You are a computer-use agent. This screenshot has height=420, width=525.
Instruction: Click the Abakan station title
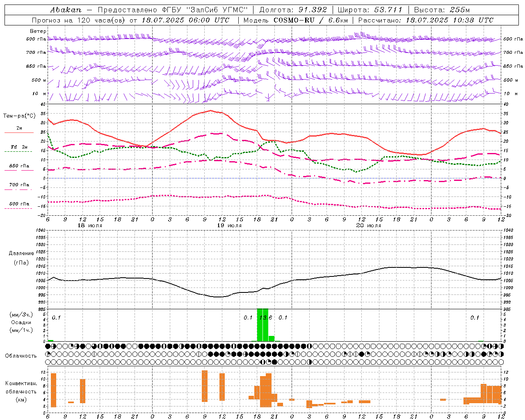[x=66, y=10]
